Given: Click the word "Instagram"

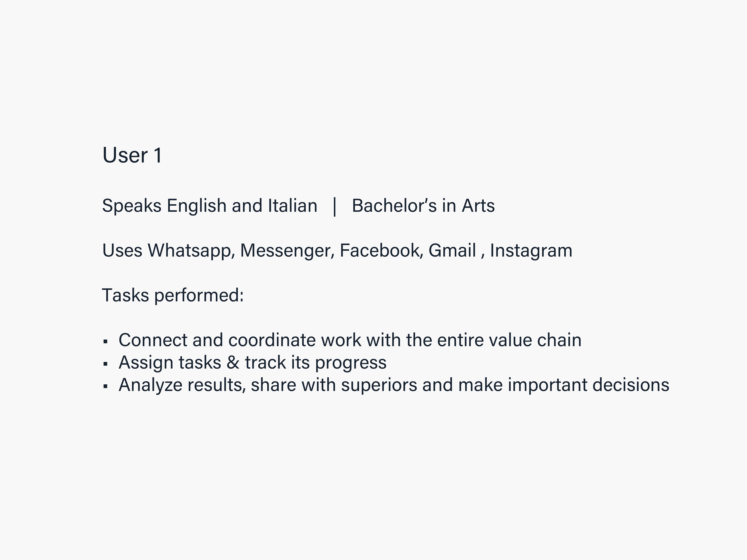Looking at the screenshot, I should pyautogui.click(x=531, y=251).
